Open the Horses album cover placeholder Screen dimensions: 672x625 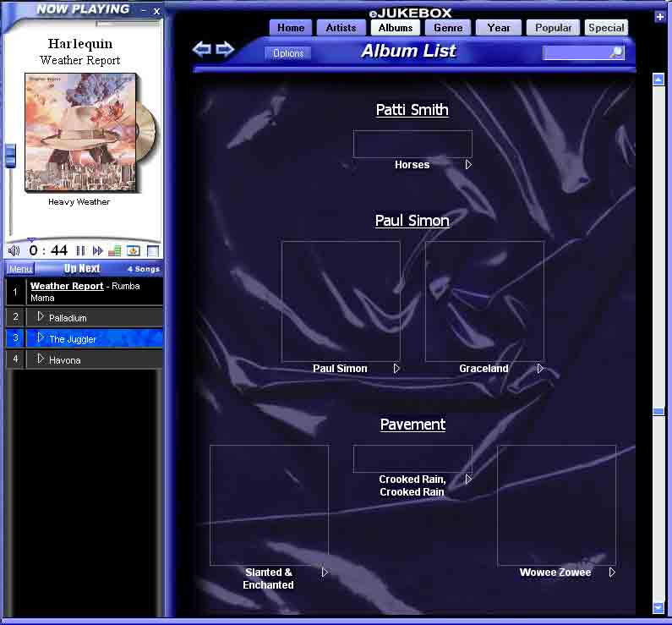point(412,144)
